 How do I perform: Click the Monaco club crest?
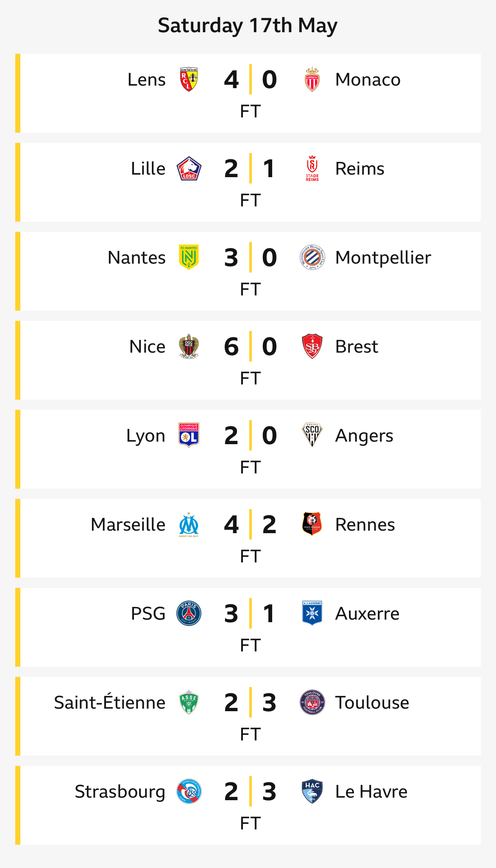312,79
